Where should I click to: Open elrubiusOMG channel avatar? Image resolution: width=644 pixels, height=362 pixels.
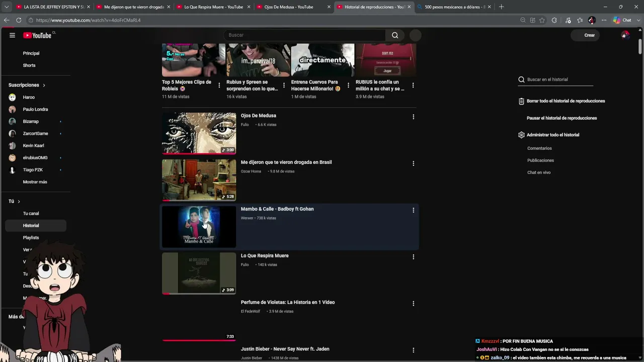pos(12,157)
